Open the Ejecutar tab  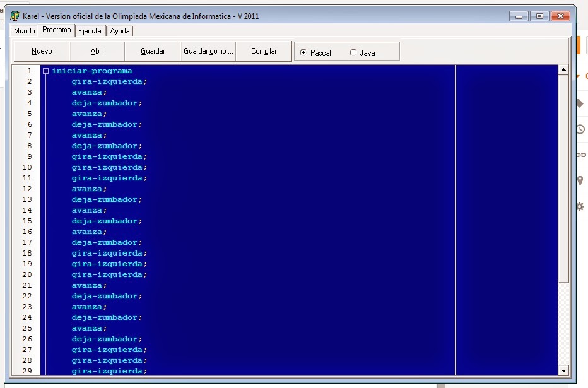coord(90,30)
